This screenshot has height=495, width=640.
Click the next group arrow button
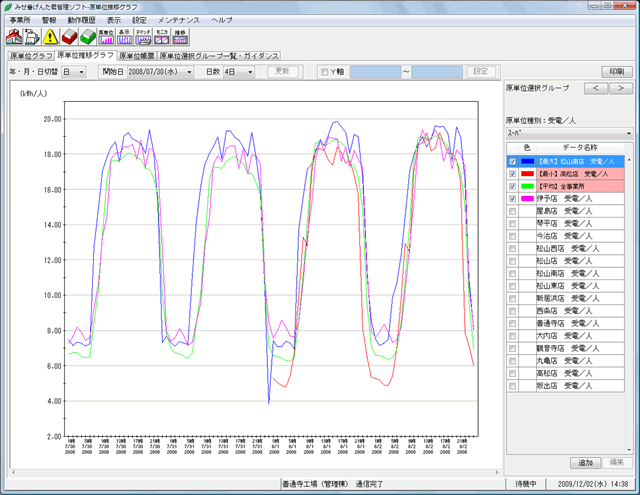coord(620,89)
